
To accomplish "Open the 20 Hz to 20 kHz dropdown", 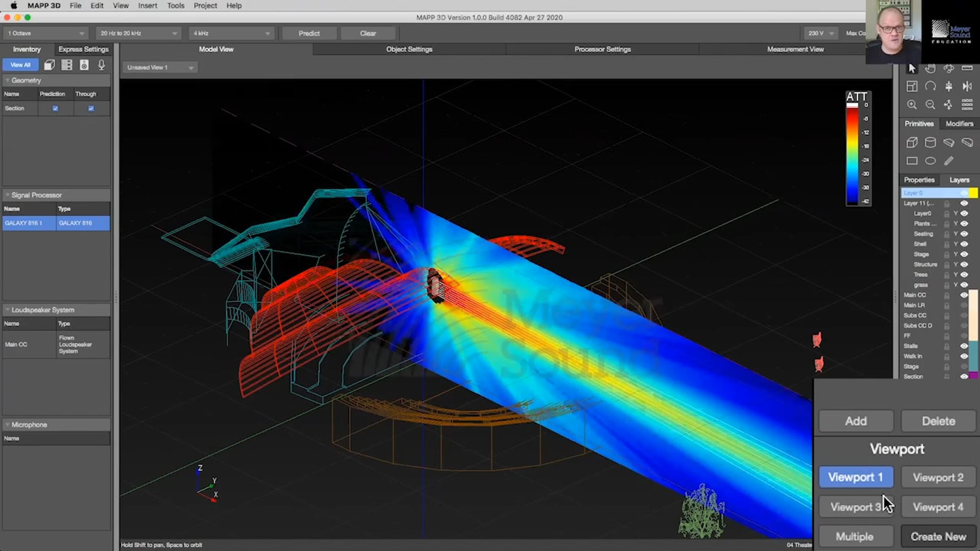I will 138,33.
